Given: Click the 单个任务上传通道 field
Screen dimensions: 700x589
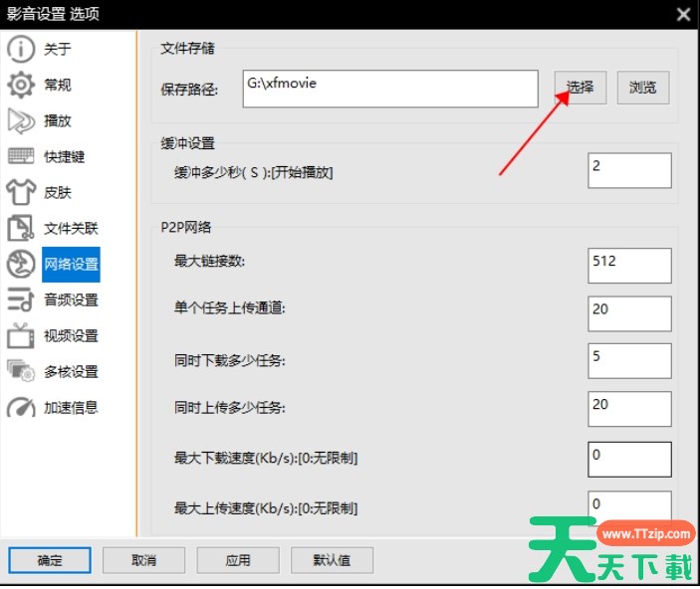Looking at the screenshot, I should pos(629,313).
